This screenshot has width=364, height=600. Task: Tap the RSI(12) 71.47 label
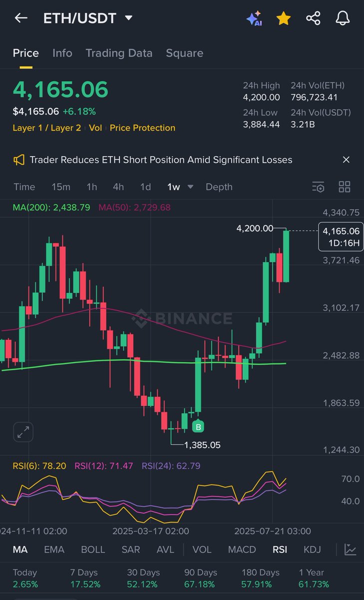104,466
